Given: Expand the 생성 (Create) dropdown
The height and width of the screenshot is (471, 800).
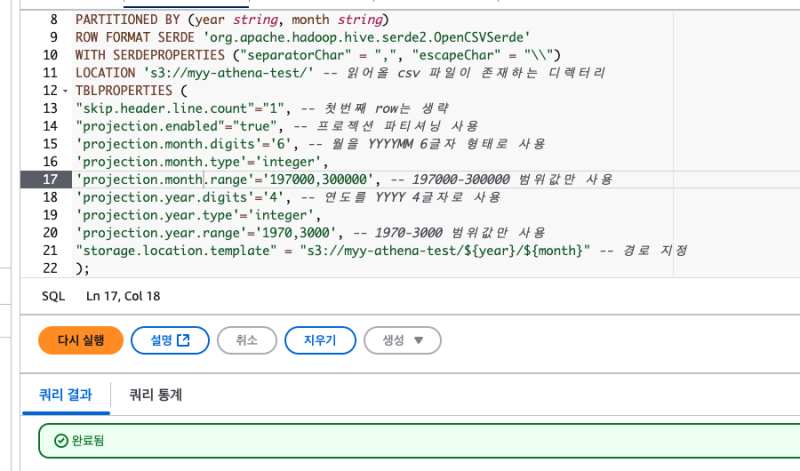Looking at the screenshot, I should pyautogui.click(x=402, y=340).
